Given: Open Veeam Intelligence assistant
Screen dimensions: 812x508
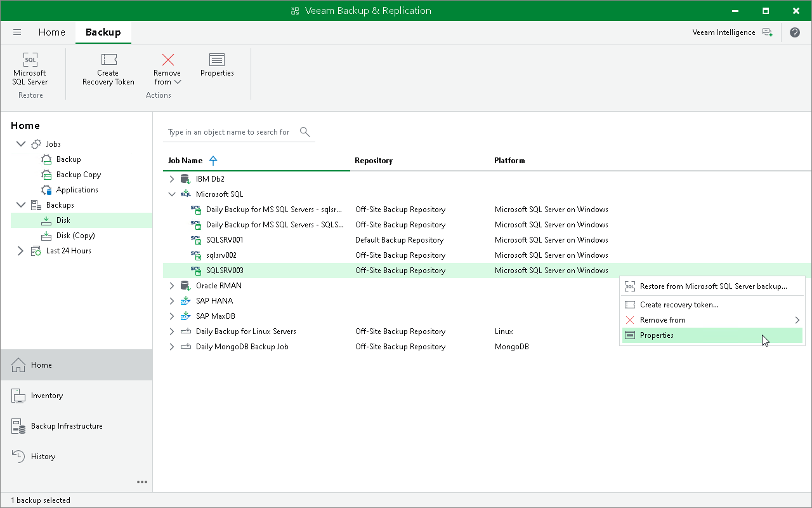Looking at the screenshot, I should (733, 32).
